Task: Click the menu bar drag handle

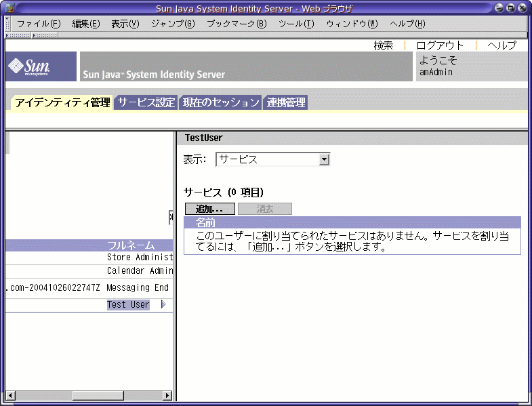Action: [x=8, y=24]
